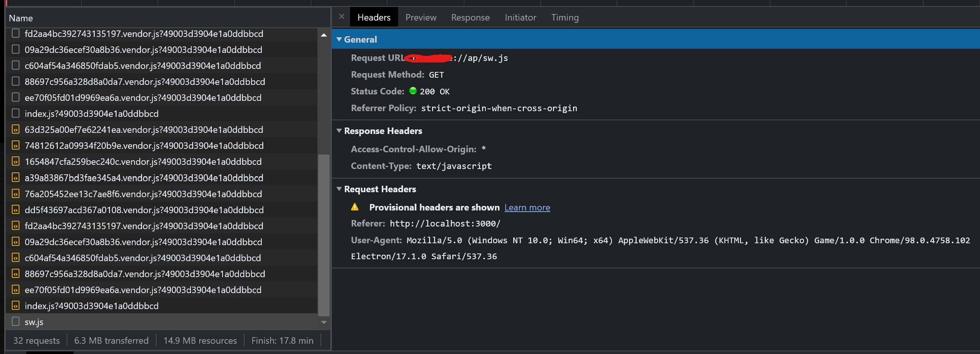Check the checkbox beside fd2aa4bc392743135197.vendor.js
980x354 pixels.
15,33
